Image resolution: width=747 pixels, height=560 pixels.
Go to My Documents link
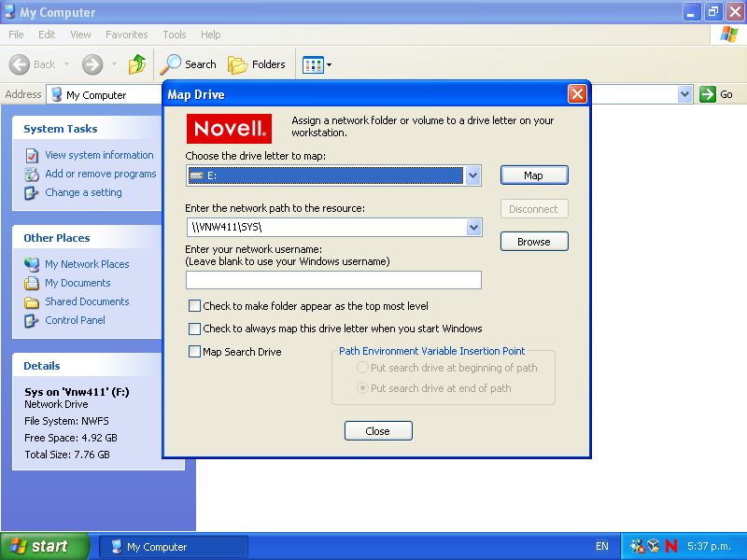pos(78,283)
